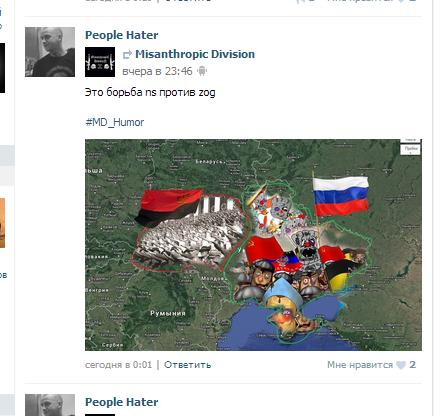Click the repost arrow icon before Misanthropic Division
The image size is (440, 416).
pyautogui.click(x=127, y=54)
